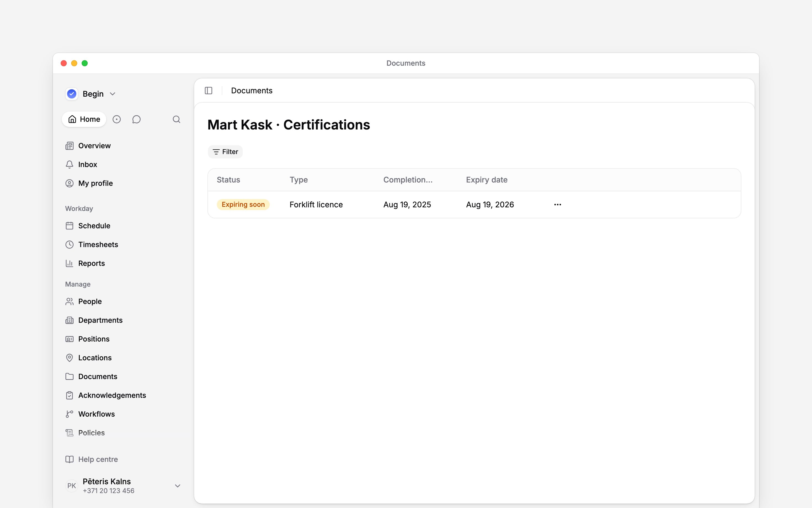812x508 pixels.
Task: Click the Begin checkmark logo
Action: pyautogui.click(x=72, y=94)
